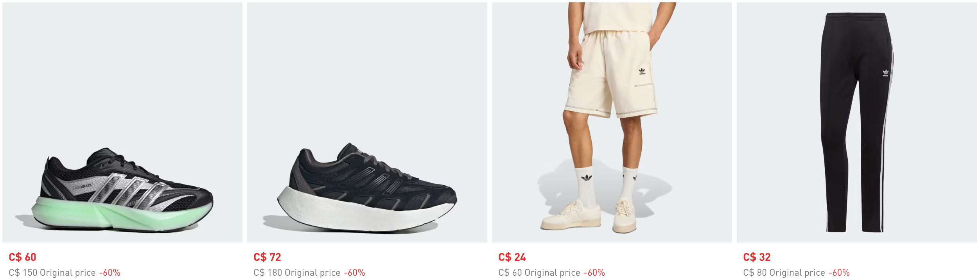The height and width of the screenshot is (280, 980).
Task: Click the C$ 72 red sale price
Action: point(267,257)
